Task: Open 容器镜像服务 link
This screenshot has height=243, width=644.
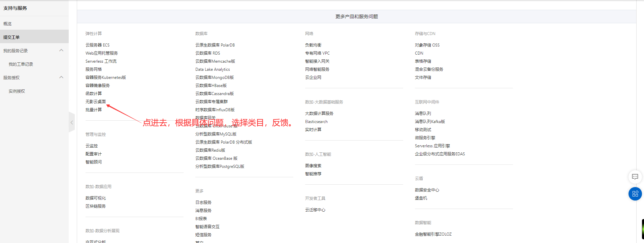Action: (x=98, y=85)
